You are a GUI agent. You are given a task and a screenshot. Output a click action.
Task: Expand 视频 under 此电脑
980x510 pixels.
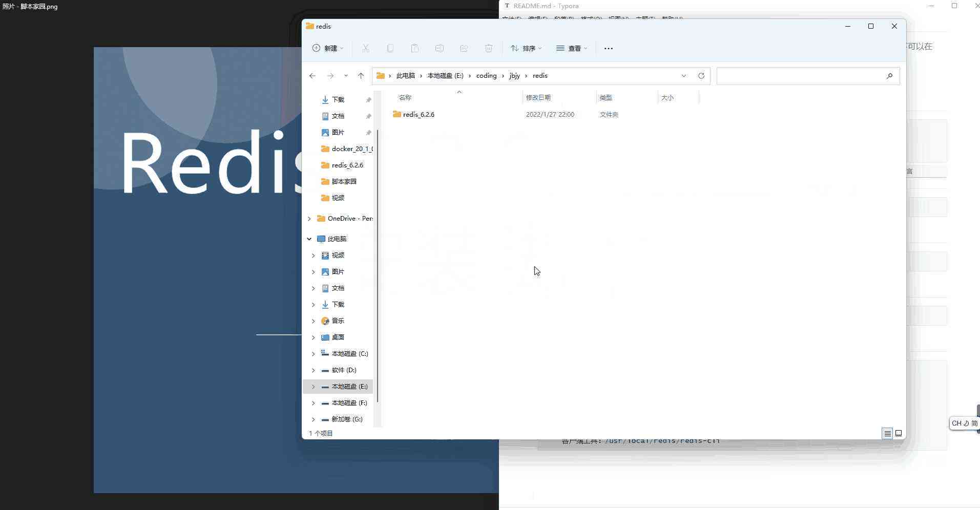pos(313,256)
